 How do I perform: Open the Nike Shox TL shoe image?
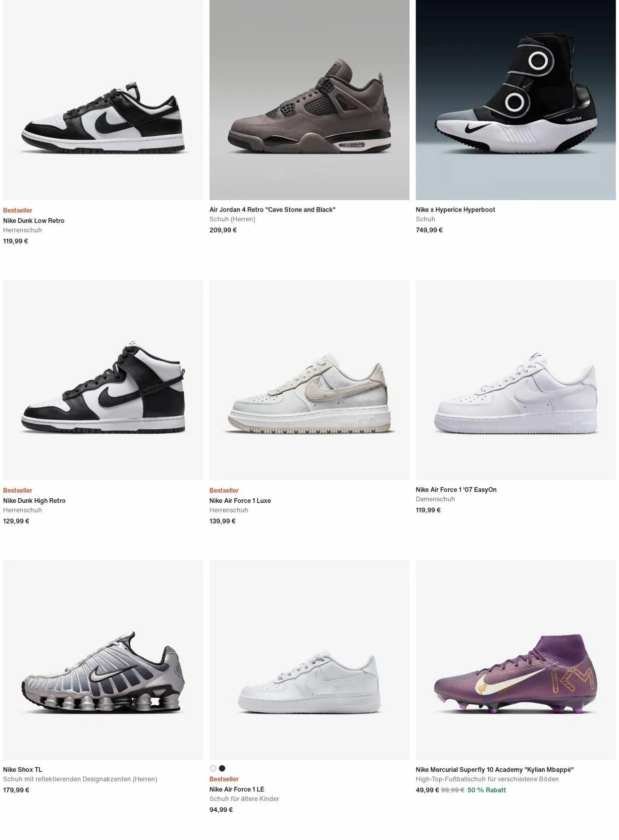coord(103,660)
